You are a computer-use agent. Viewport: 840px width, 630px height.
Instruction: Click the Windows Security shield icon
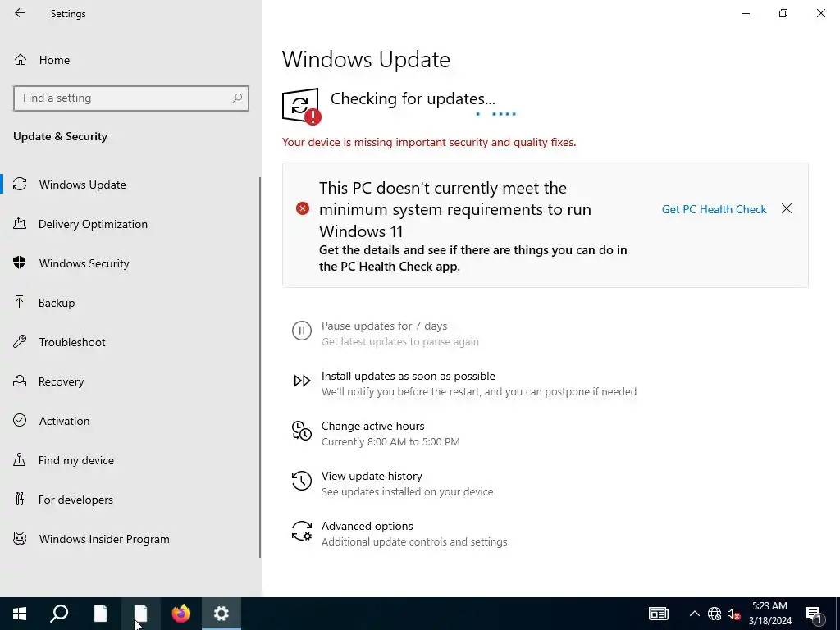pos(20,262)
